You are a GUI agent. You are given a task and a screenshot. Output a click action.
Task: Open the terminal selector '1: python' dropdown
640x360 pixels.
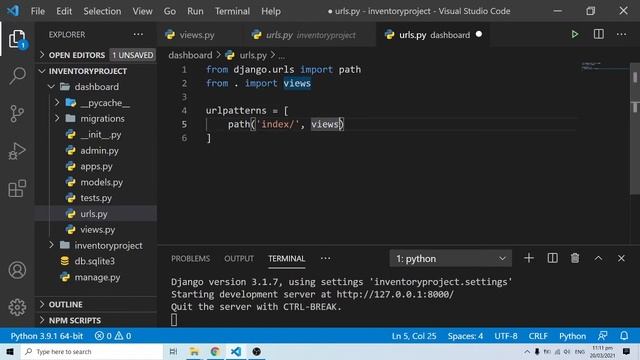click(x=451, y=258)
